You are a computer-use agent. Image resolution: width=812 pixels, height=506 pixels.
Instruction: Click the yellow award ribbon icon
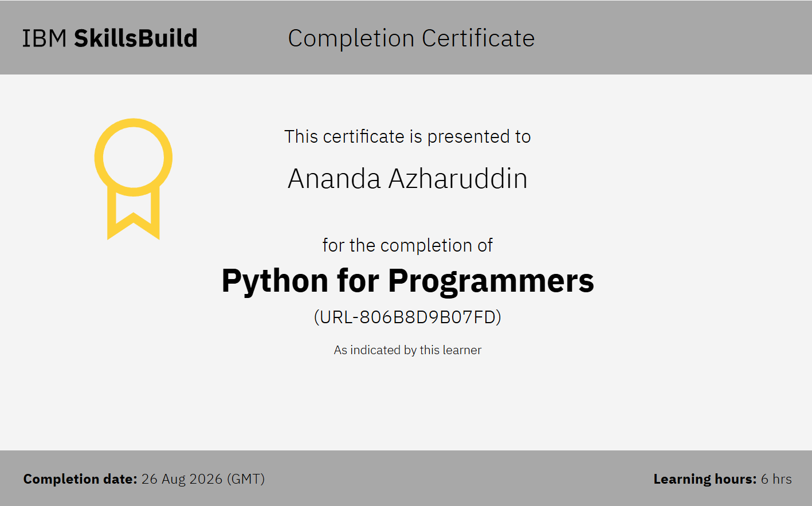134,179
